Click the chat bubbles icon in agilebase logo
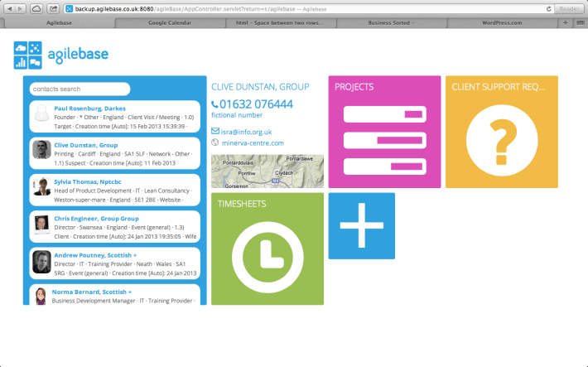588x367 pixels. point(35,62)
